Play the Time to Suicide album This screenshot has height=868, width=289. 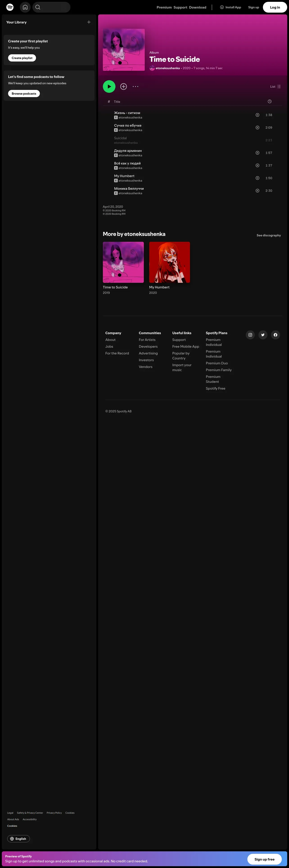point(109,87)
